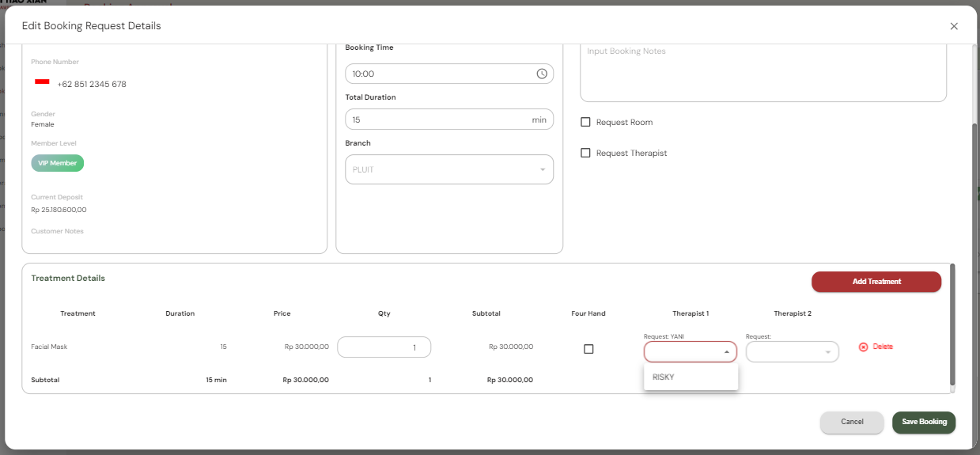Click the VIP Member badge
The image size is (980, 455).
(x=58, y=163)
